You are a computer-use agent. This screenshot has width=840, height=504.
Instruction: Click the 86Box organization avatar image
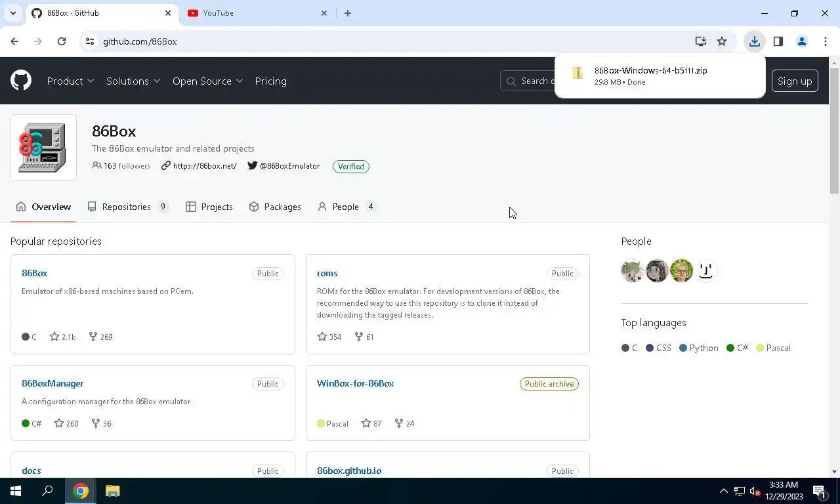point(43,148)
